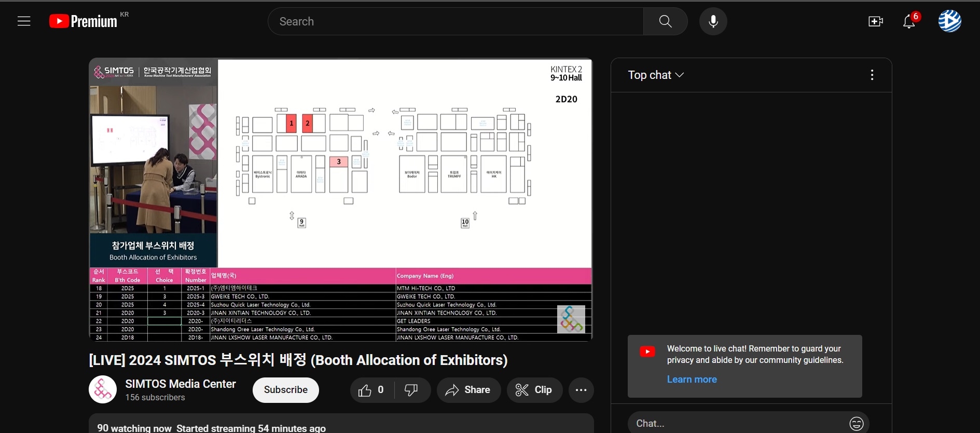Click the video title text
980x433 pixels.
(298, 360)
